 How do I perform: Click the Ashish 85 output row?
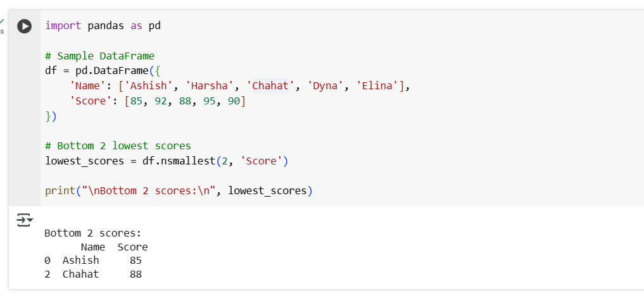pos(92,261)
